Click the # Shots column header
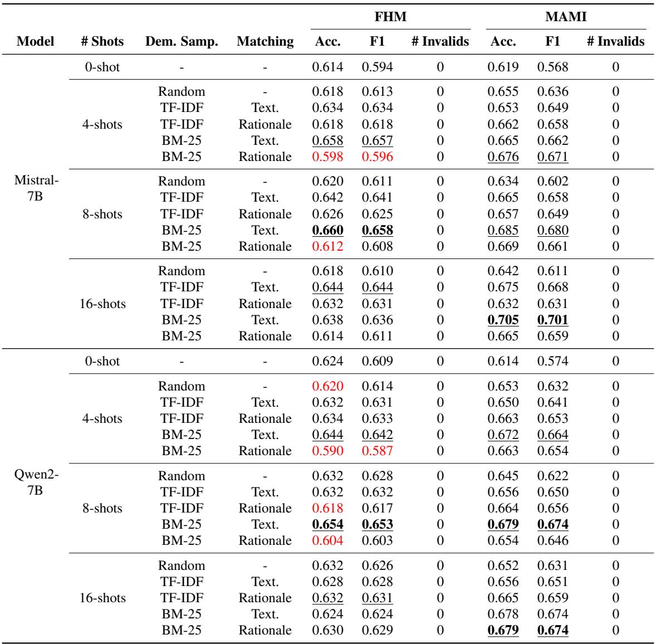The image size is (656, 644). pyautogui.click(x=102, y=41)
